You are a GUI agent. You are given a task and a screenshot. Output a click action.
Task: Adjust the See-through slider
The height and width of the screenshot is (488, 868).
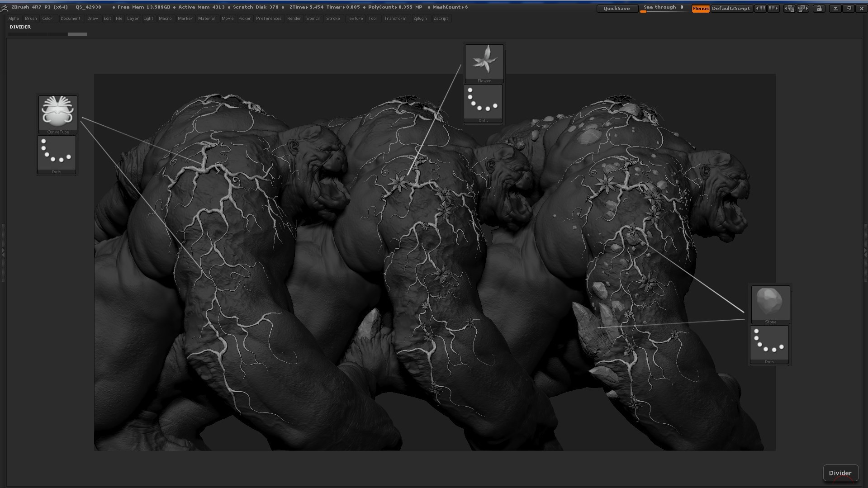point(664,8)
